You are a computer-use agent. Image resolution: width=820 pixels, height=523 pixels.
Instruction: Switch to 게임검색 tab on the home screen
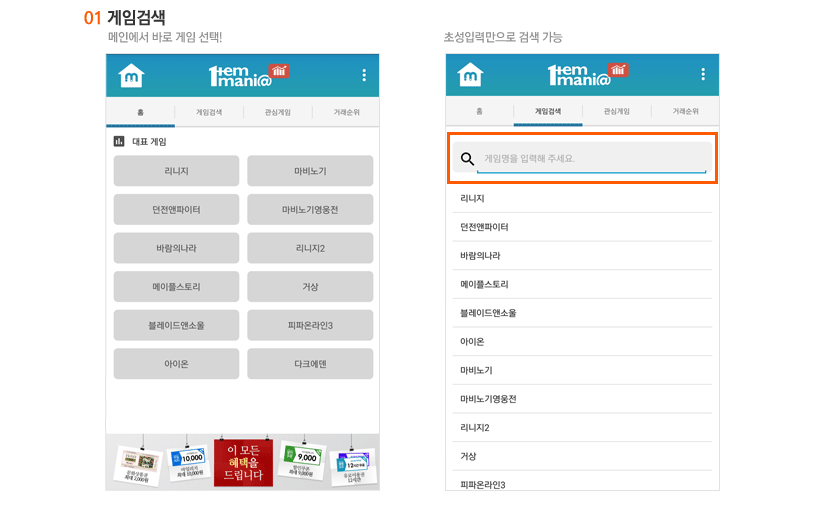[x=209, y=113]
